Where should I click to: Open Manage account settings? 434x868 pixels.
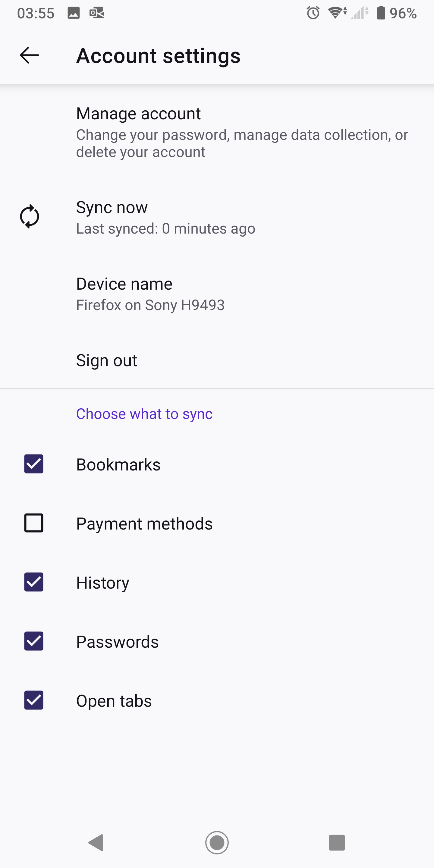(x=138, y=114)
